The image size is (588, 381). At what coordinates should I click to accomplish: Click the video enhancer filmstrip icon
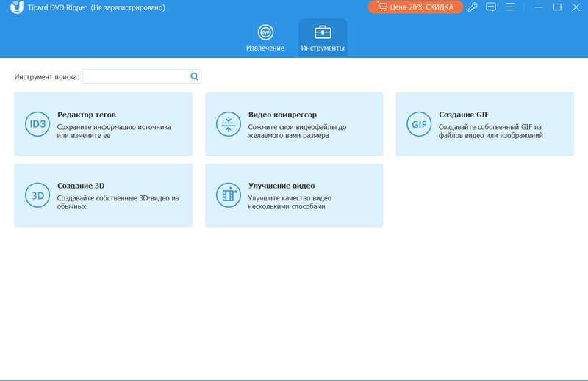click(228, 195)
